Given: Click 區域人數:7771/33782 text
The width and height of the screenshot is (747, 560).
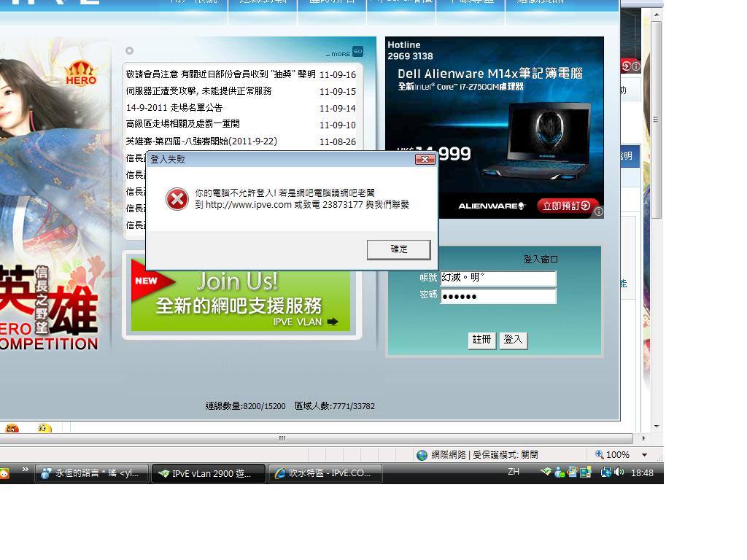Looking at the screenshot, I should click(334, 406).
